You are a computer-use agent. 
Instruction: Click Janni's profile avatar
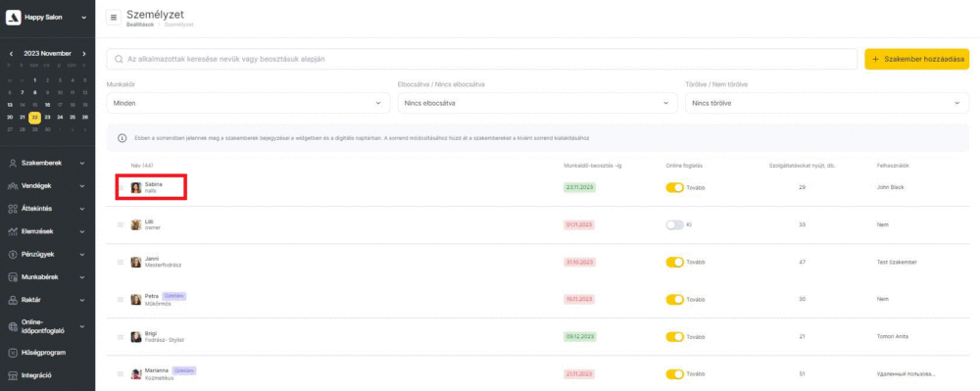135,263
